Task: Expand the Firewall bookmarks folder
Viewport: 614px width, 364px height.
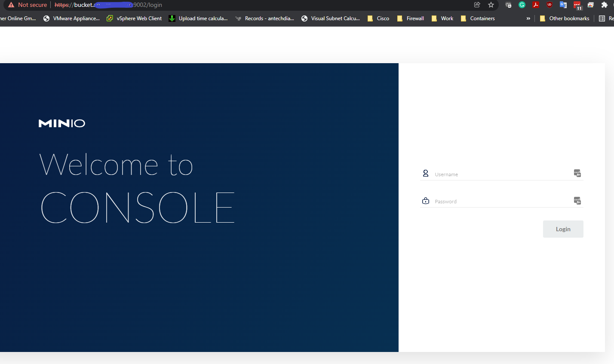Action: [411, 18]
